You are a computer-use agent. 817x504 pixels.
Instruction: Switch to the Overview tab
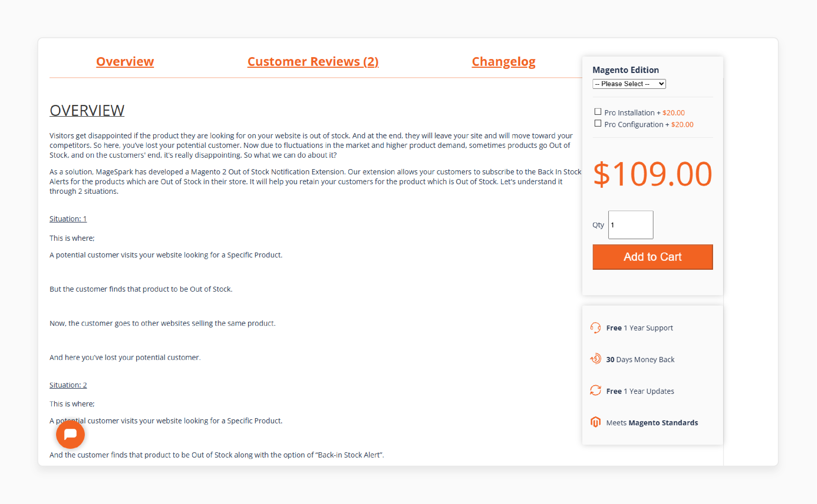pyautogui.click(x=125, y=61)
